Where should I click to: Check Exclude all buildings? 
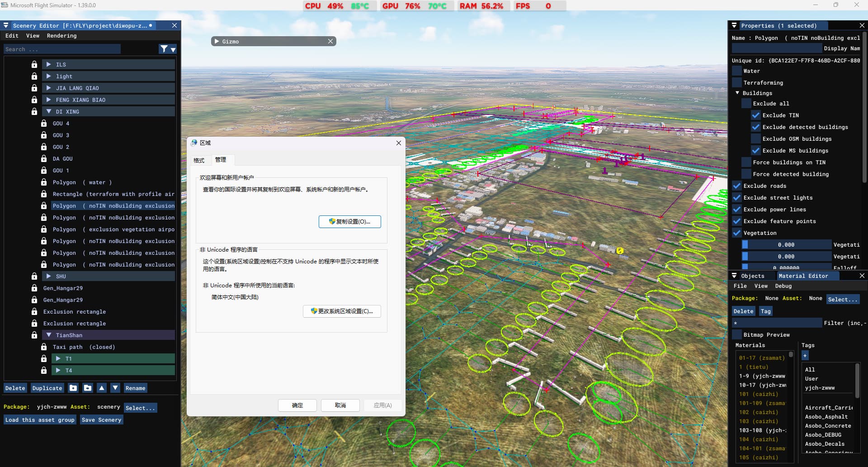(x=746, y=104)
